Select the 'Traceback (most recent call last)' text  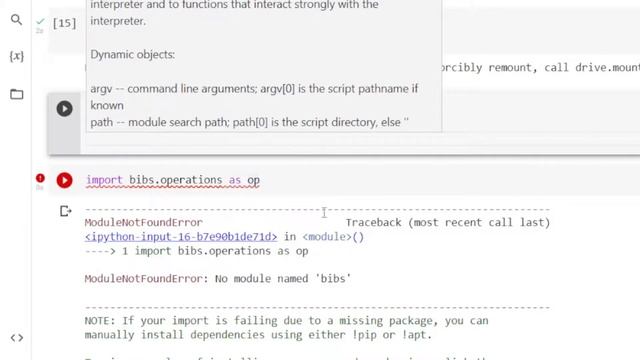click(x=448, y=222)
